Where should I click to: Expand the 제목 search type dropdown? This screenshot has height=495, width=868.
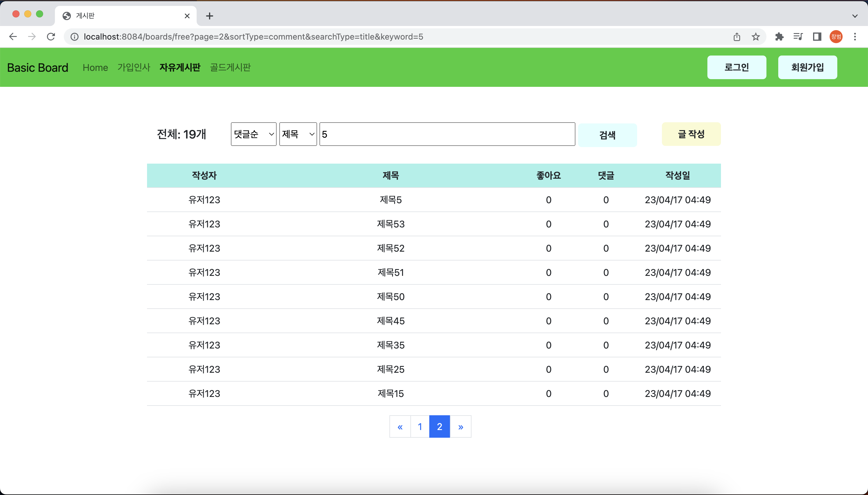[298, 134]
